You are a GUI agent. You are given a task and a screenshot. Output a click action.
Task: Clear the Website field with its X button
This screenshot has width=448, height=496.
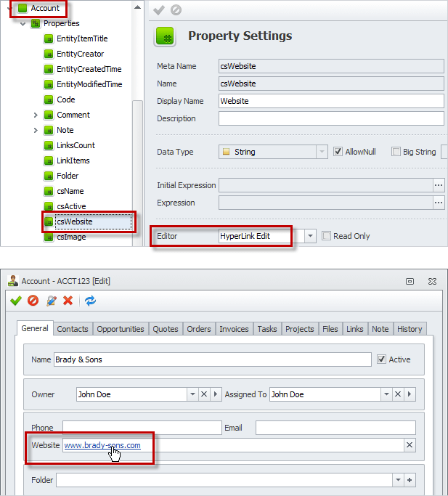(410, 445)
